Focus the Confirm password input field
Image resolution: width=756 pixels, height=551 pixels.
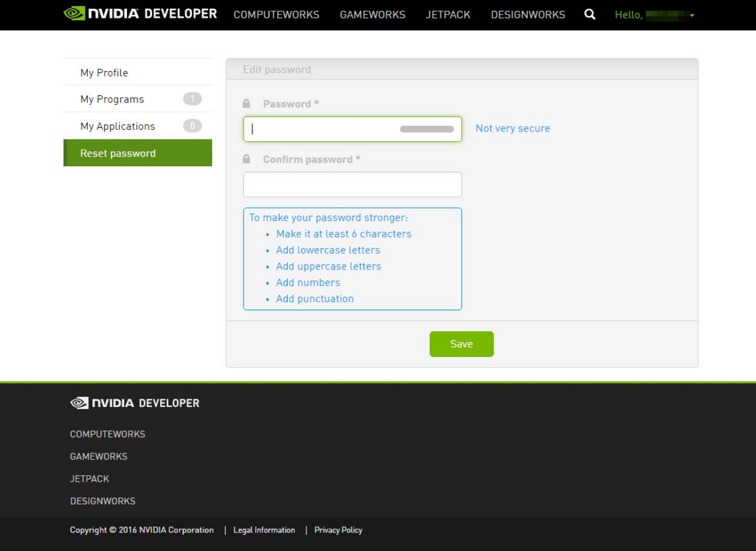tap(352, 185)
